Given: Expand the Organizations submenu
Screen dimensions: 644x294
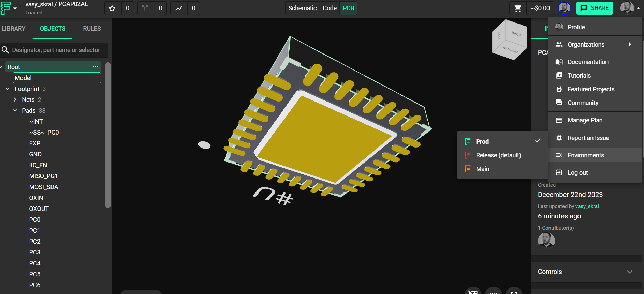Looking at the screenshot, I should [x=595, y=45].
